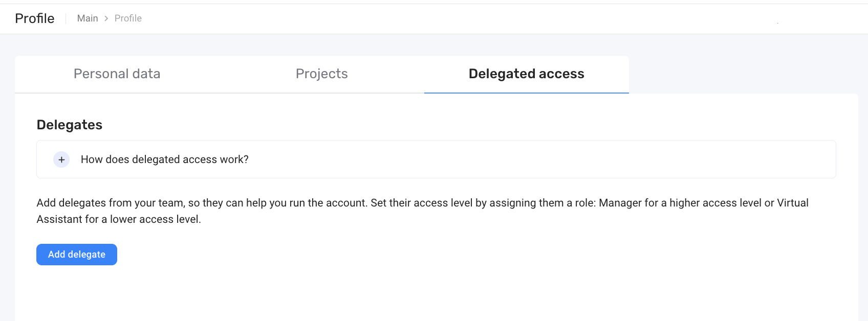
Task: Click the Virtual Assistant text in the description
Action: click(x=793, y=203)
